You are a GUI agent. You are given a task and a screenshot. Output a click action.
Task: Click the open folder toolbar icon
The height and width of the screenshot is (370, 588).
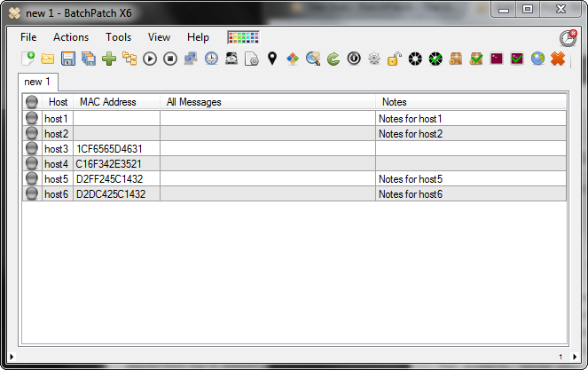tap(48, 59)
